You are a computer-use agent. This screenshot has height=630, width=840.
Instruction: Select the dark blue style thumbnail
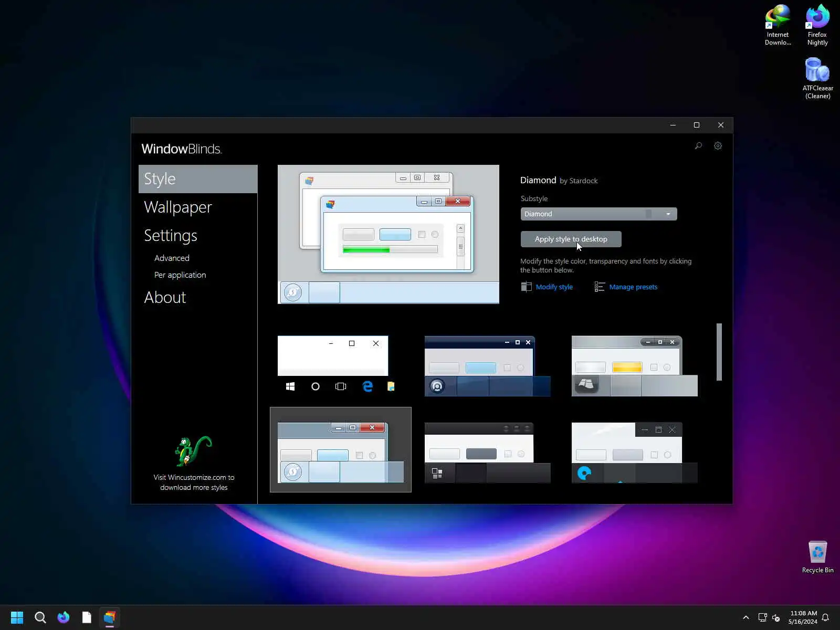(x=488, y=366)
